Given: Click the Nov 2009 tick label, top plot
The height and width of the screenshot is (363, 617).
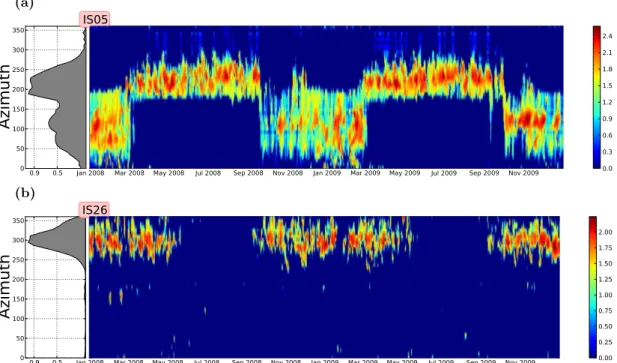Looking at the screenshot, I should pos(523,173).
